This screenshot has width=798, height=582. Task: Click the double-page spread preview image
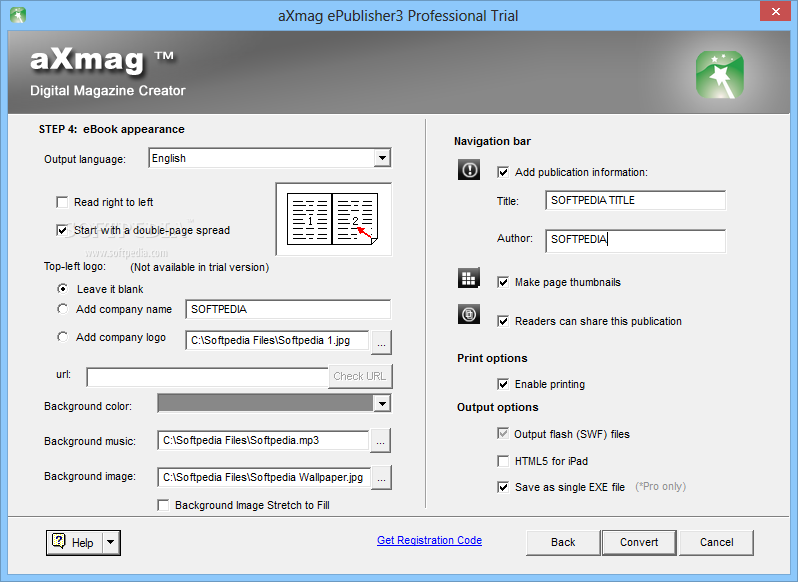333,219
